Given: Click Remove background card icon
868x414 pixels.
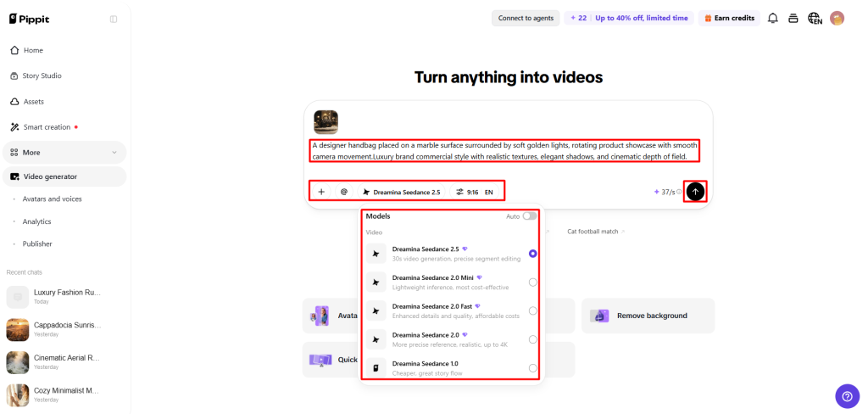Looking at the screenshot, I should (x=599, y=316).
